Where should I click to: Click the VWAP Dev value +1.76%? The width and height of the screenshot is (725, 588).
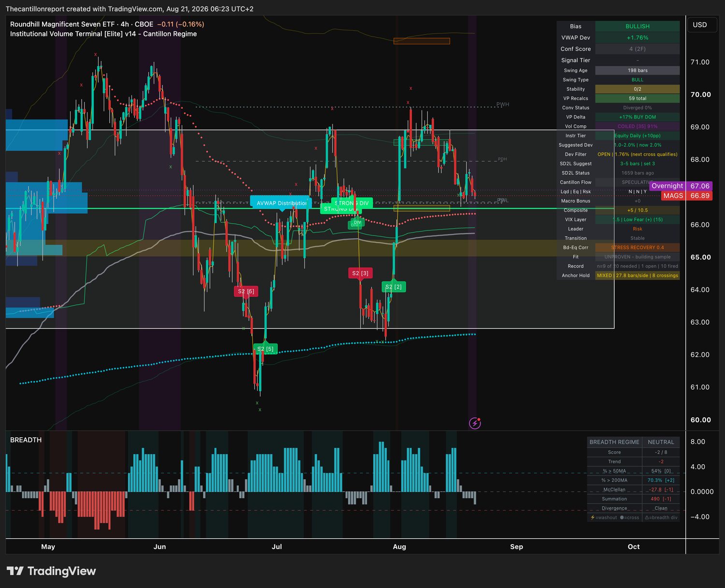pos(638,38)
